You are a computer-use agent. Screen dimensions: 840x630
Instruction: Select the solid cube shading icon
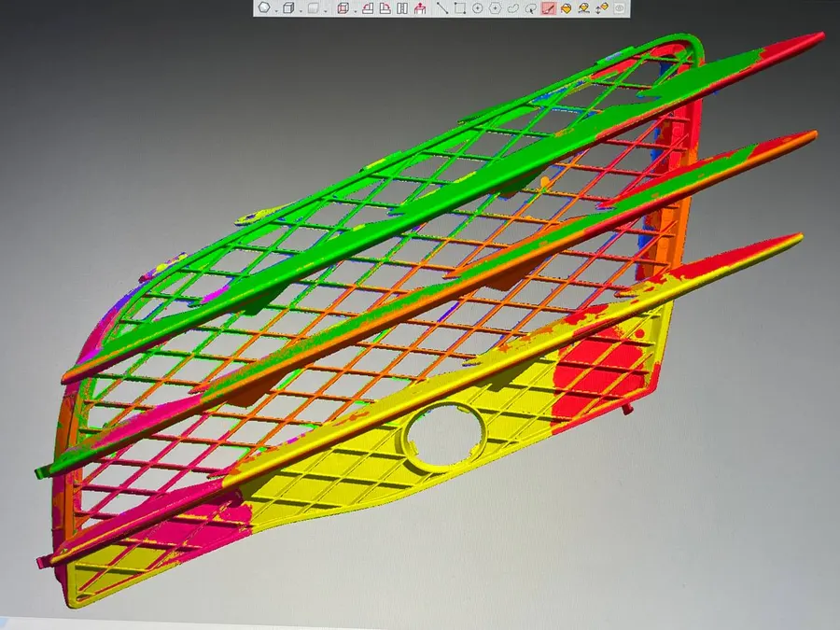tap(288, 7)
